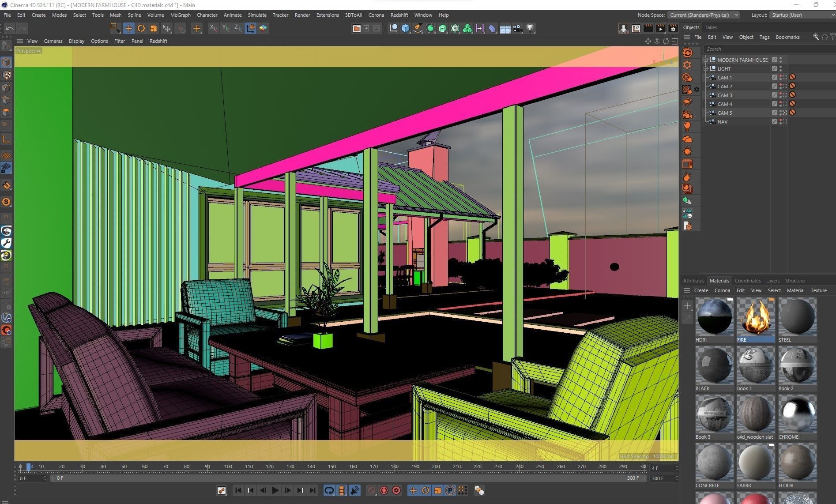Open the viewport Cameras menu
This screenshot has height=504, width=836.
[x=53, y=41]
